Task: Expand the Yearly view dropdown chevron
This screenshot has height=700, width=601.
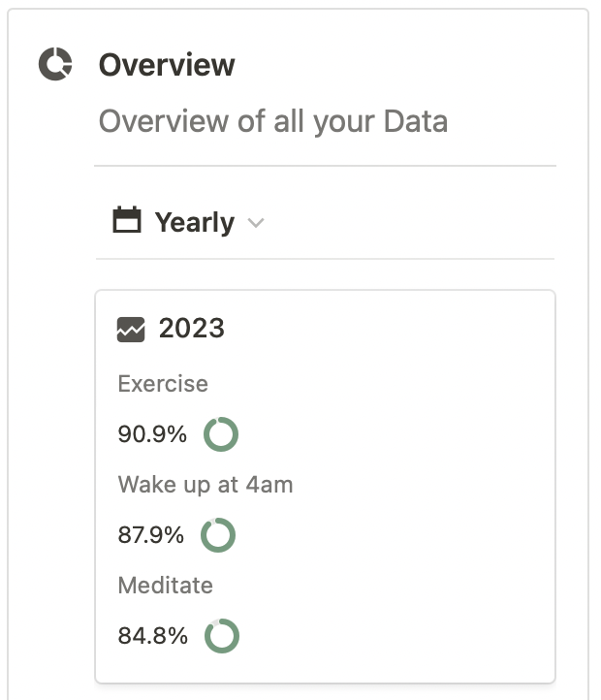Action: click(256, 223)
